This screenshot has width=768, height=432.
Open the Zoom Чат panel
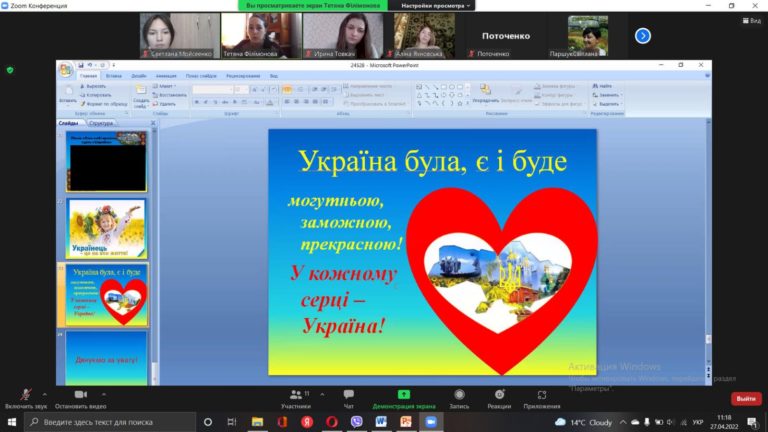tap(348, 395)
